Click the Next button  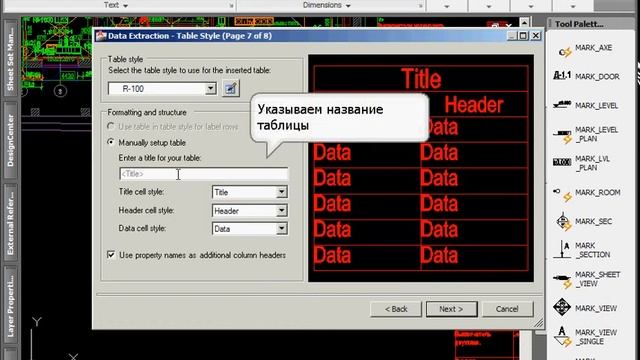click(x=451, y=309)
